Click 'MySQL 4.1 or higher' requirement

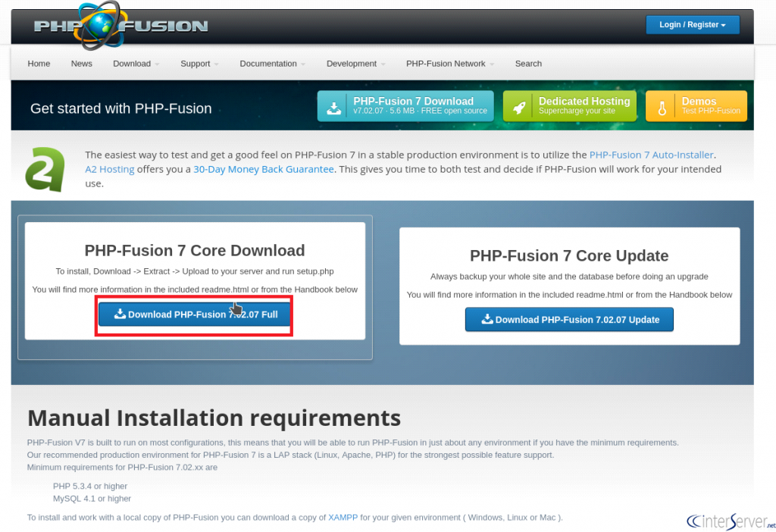click(x=92, y=499)
